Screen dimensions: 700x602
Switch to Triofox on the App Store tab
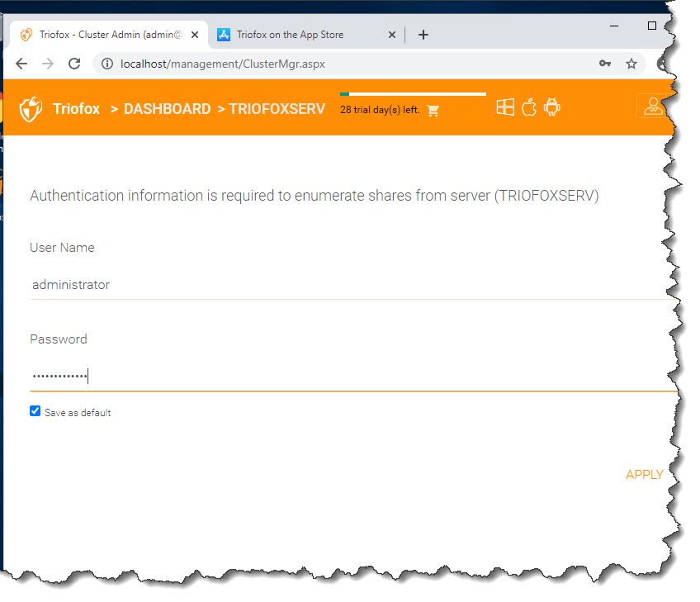[x=305, y=35]
